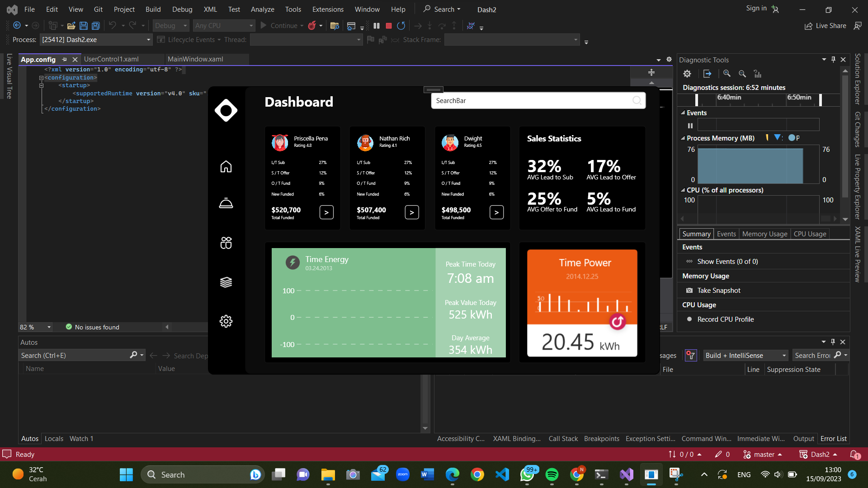Take a memory snapshot in Diagnostic Tools
Image resolution: width=868 pixels, height=488 pixels.
[718, 290]
